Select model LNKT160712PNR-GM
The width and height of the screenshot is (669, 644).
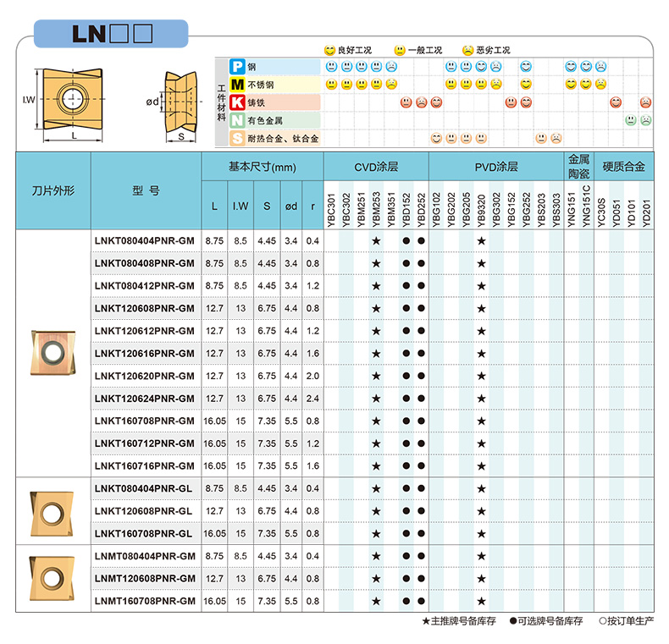(145, 443)
